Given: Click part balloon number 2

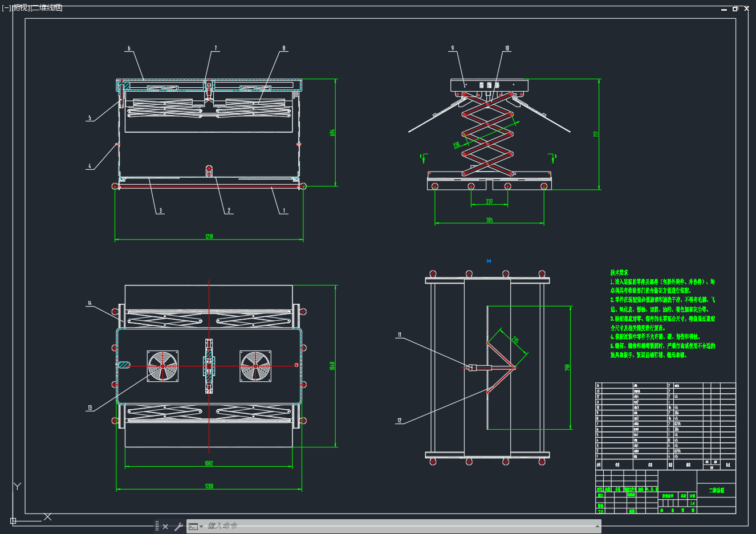Looking at the screenshot, I should click(x=229, y=211).
